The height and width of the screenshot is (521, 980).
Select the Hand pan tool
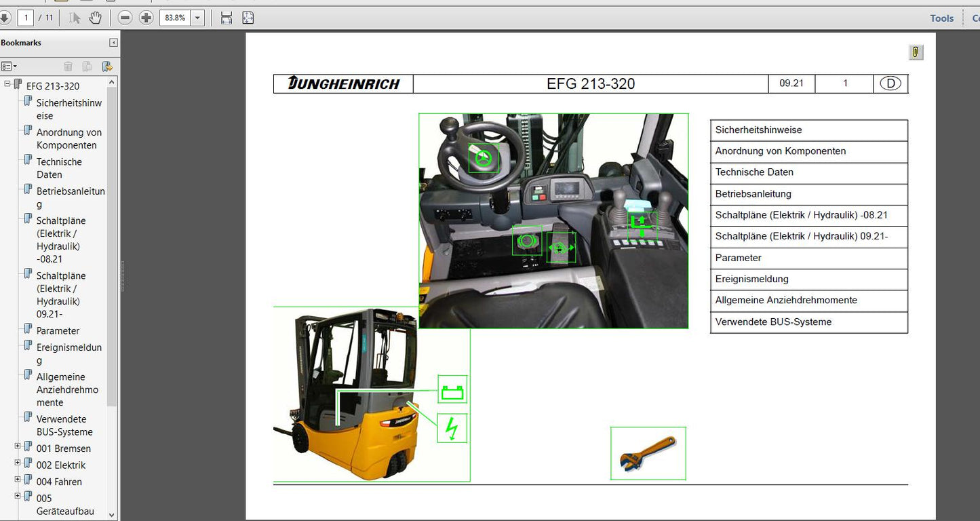pos(96,18)
